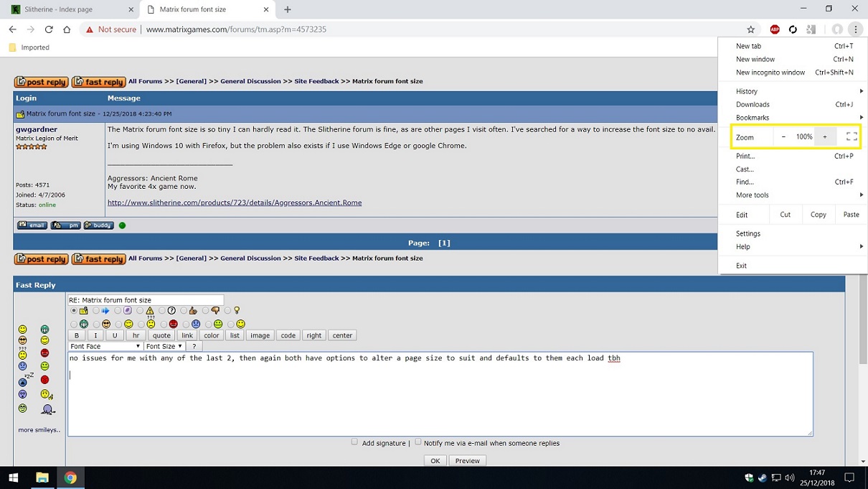Image resolution: width=868 pixels, height=489 pixels.
Task: Open Settings from the Chrome menu
Action: [x=793, y=234]
